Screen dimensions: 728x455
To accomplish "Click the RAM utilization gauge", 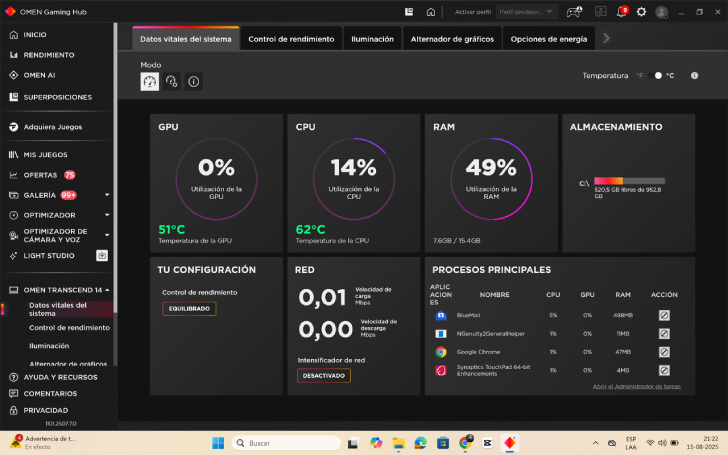I will [x=491, y=179].
